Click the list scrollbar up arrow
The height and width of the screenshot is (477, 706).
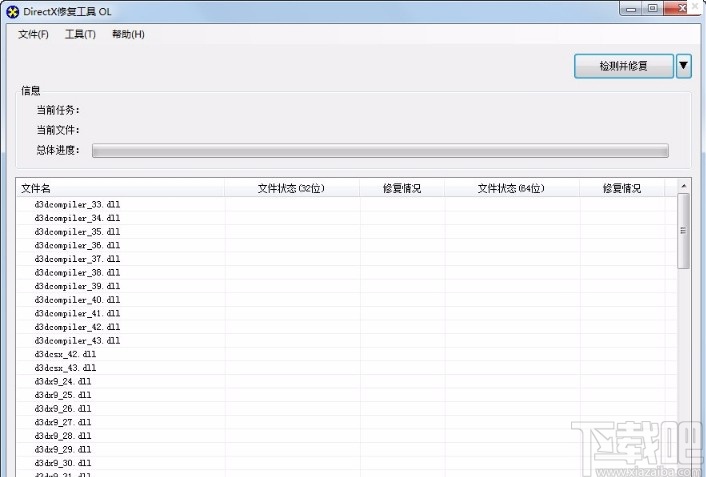[x=683, y=186]
